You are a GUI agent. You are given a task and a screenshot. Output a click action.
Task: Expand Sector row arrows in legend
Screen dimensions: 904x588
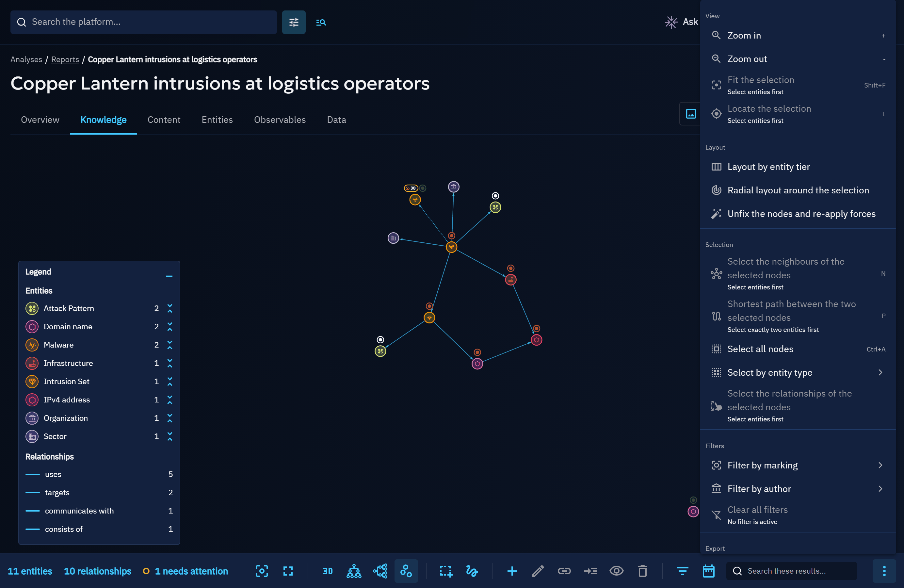point(170,436)
